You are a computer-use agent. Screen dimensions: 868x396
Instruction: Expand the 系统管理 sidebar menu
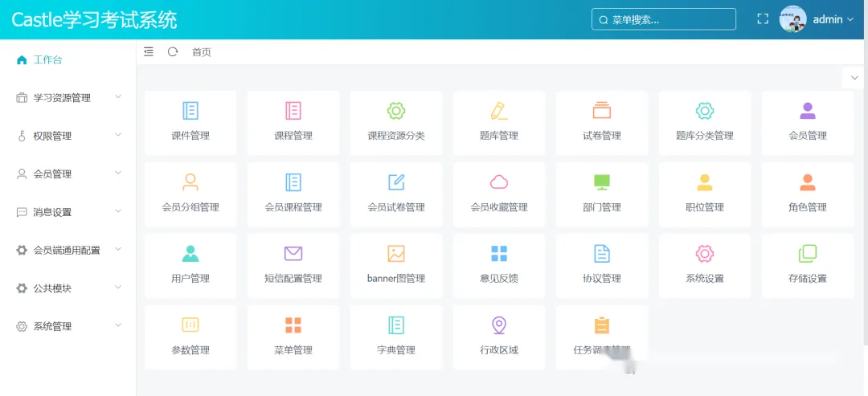(68, 326)
